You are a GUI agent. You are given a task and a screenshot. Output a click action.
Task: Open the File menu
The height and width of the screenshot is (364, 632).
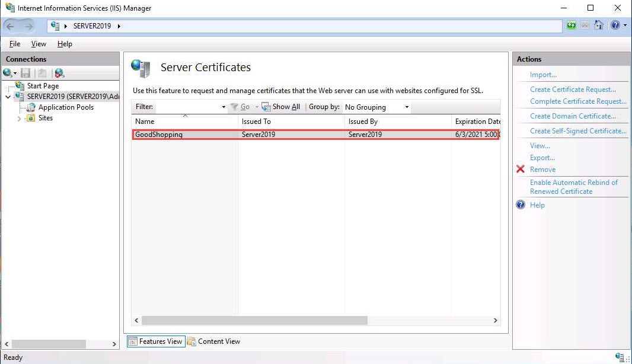[x=15, y=44]
